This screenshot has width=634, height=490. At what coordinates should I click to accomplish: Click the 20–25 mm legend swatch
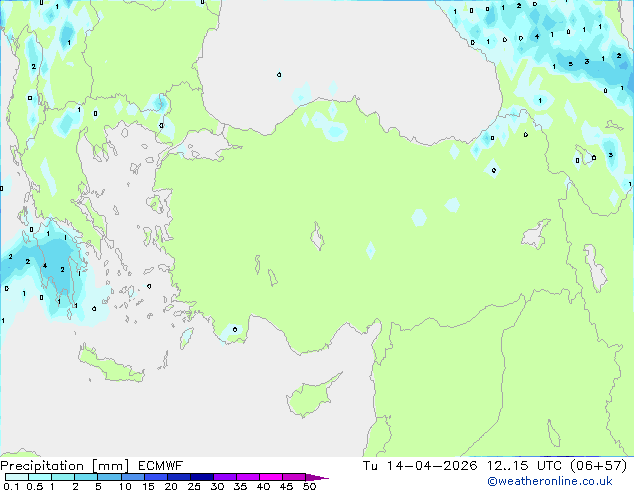[178, 477]
